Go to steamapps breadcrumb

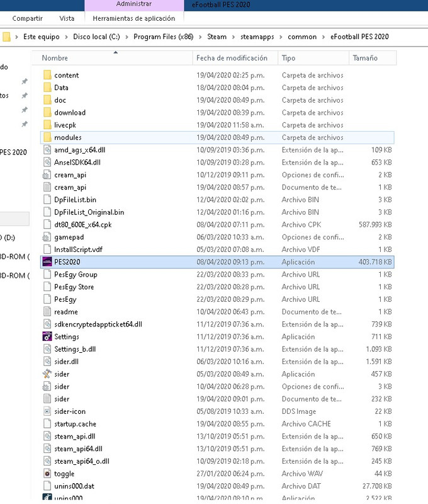point(257,37)
